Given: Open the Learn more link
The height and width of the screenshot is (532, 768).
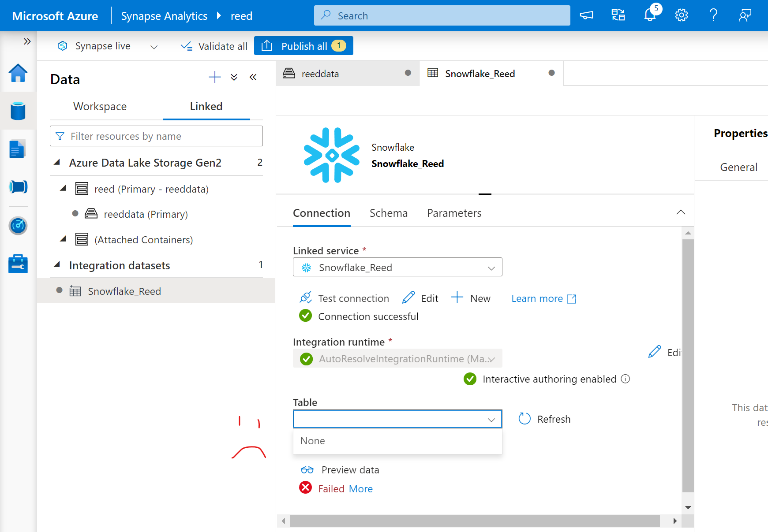Looking at the screenshot, I should click(537, 298).
